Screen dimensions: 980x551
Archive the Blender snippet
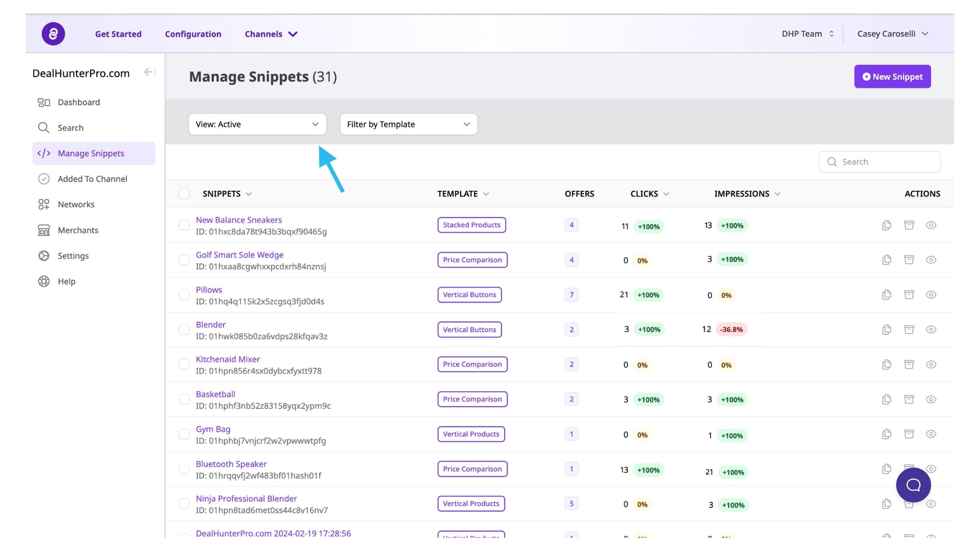909,330
